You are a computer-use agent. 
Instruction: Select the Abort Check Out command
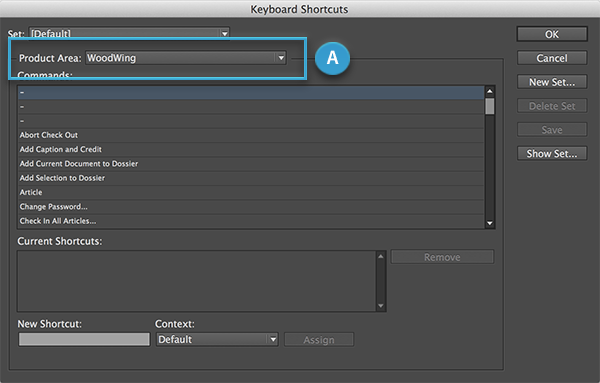tap(251, 135)
